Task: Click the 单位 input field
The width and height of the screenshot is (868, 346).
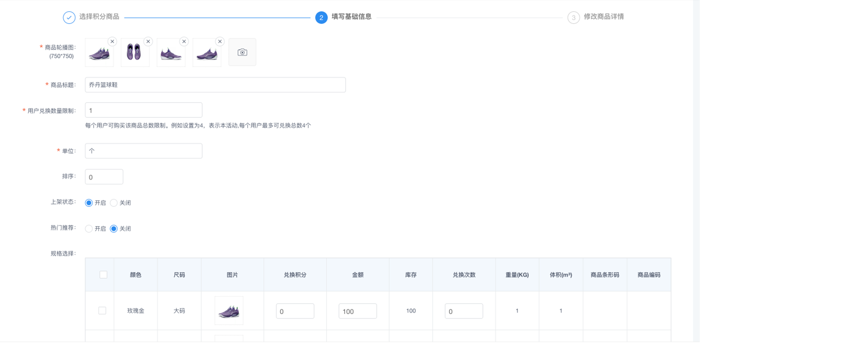Action: tap(144, 151)
